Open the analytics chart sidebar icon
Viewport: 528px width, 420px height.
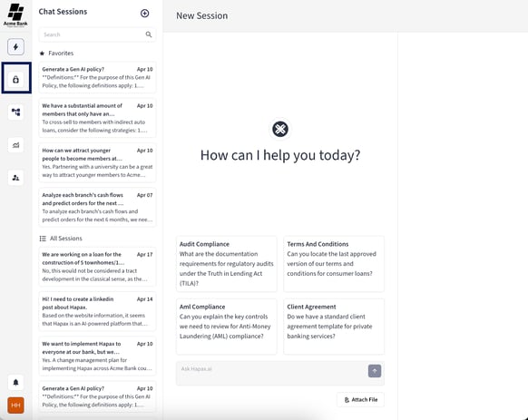tap(15, 145)
